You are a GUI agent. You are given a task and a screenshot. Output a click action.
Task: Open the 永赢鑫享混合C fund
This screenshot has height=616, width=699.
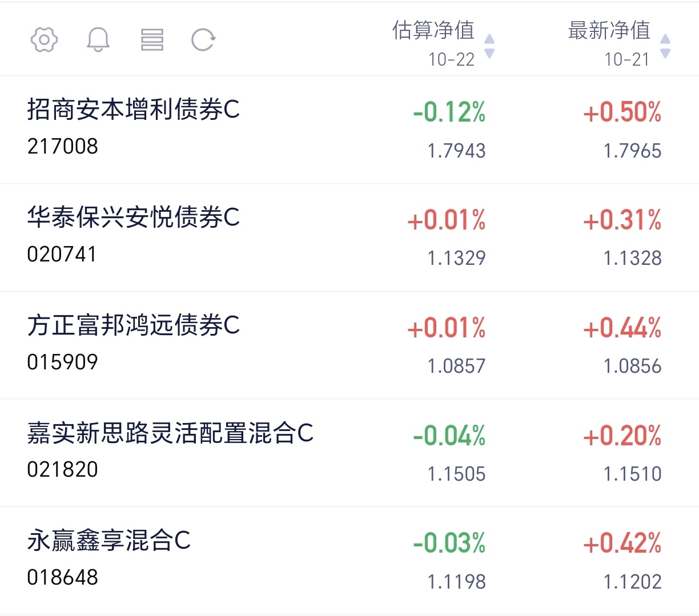tap(109, 541)
